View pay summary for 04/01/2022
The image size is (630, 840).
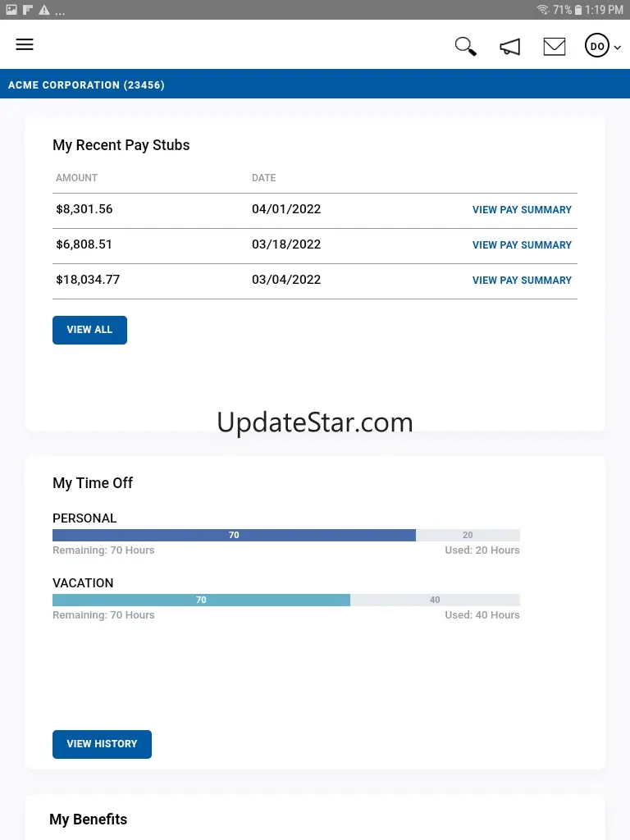point(522,210)
